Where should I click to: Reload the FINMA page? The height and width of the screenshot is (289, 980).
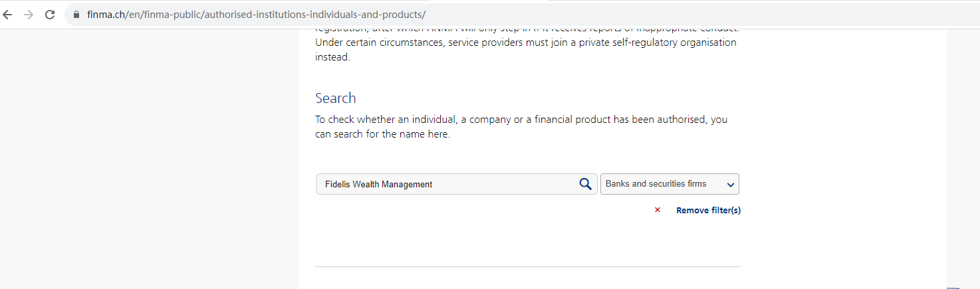(x=50, y=15)
